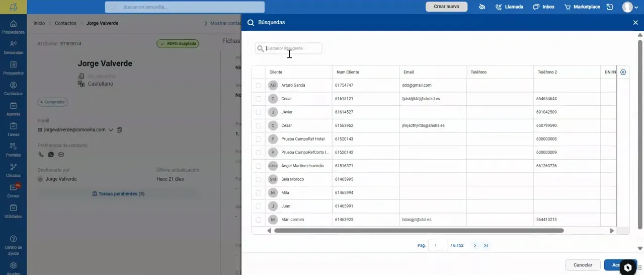Screen dimensions: 644x275
Task: Toggle the crossed-eye privacy icon in top bar
Action: pyautogui.click(x=482, y=7)
